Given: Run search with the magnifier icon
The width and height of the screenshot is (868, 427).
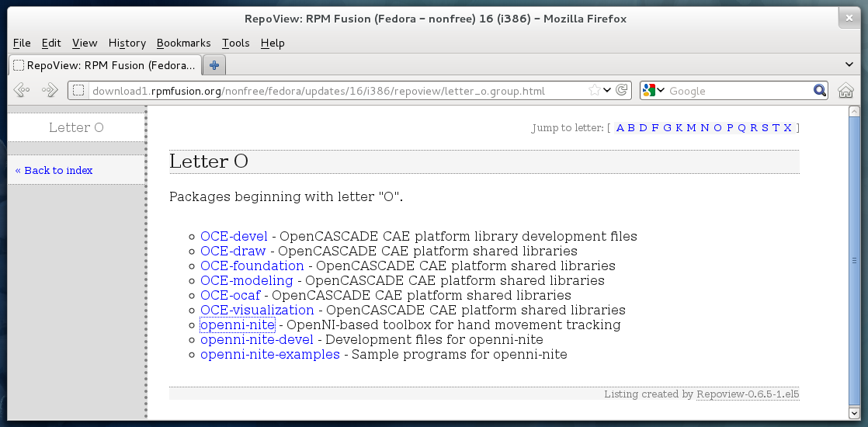Looking at the screenshot, I should [820, 90].
